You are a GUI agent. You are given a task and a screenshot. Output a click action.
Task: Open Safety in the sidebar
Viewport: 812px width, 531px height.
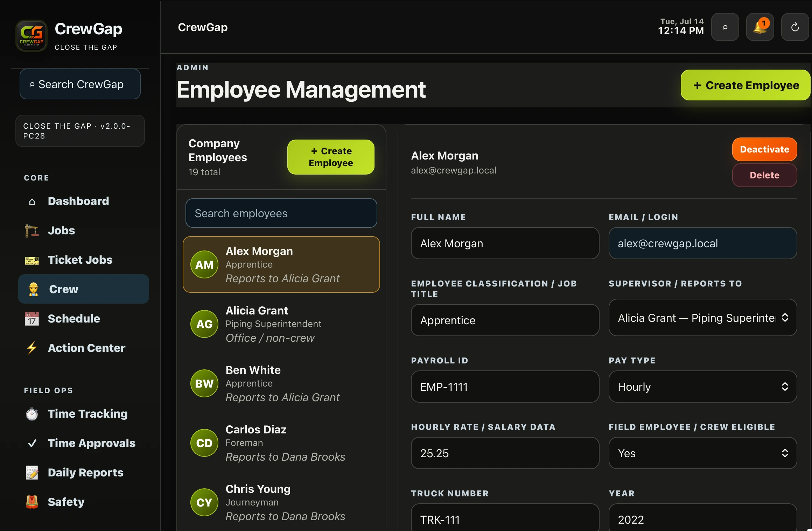click(83, 502)
